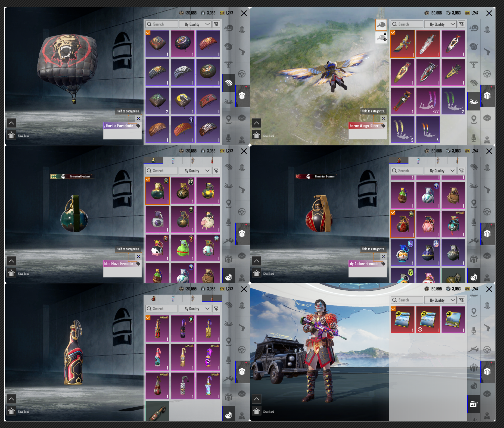Screen dimensions: 504x428
Task: Open the gift box icon in Glaze Grenade panel
Action: click(229, 259)
